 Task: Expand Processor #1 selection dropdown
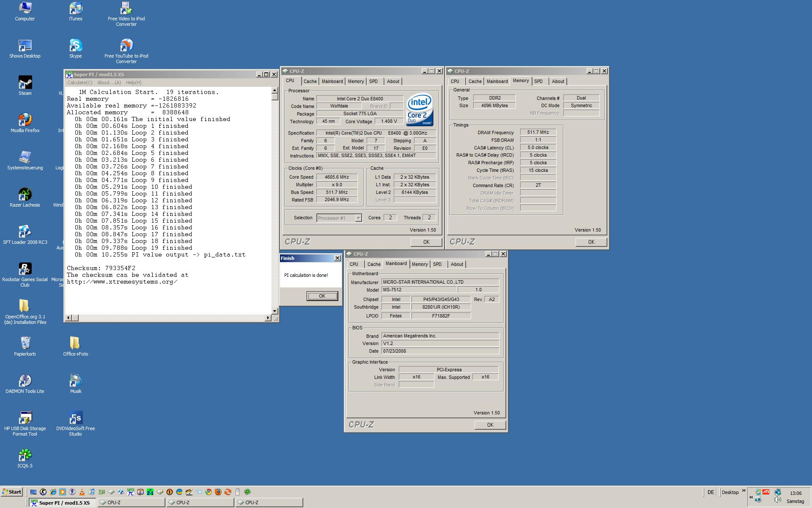click(358, 218)
